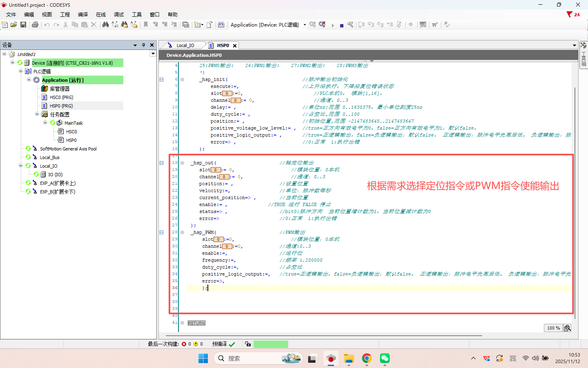Open the 文件 menu

coord(11,15)
